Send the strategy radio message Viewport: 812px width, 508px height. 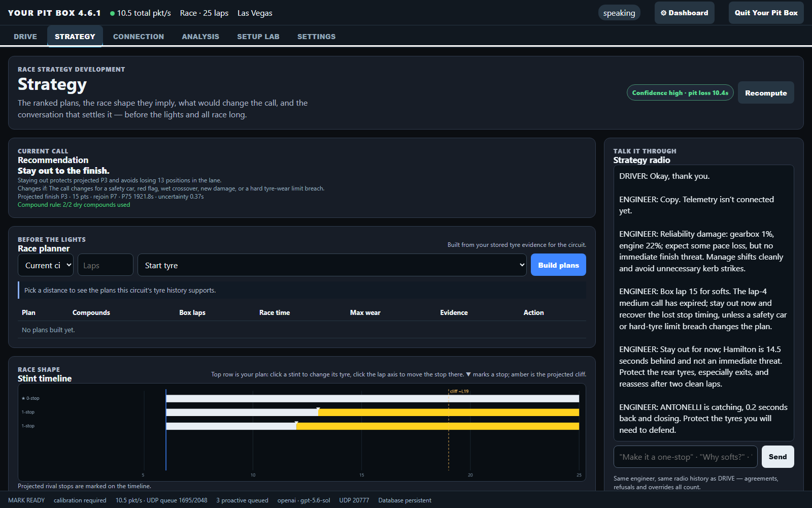[777, 457]
